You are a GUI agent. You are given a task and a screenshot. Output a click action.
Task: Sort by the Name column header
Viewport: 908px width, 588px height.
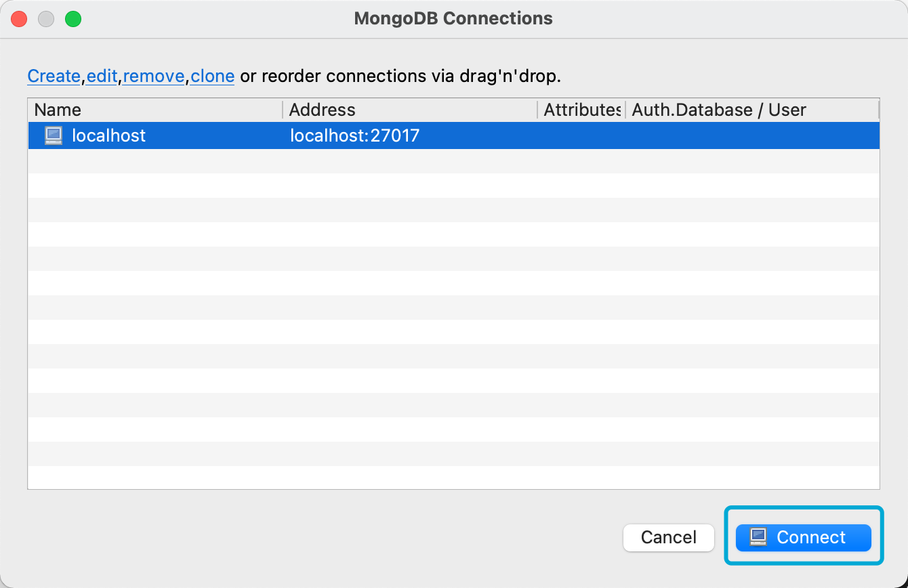point(155,110)
